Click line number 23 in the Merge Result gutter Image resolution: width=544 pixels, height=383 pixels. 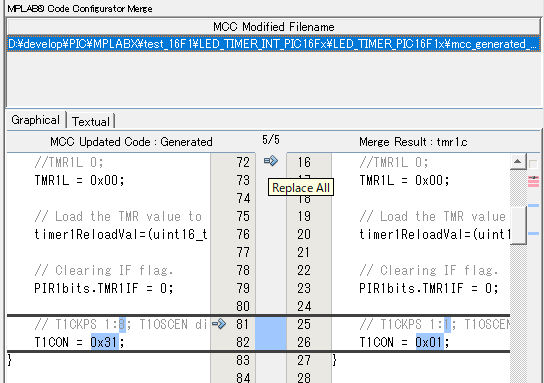click(x=304, y=288)
